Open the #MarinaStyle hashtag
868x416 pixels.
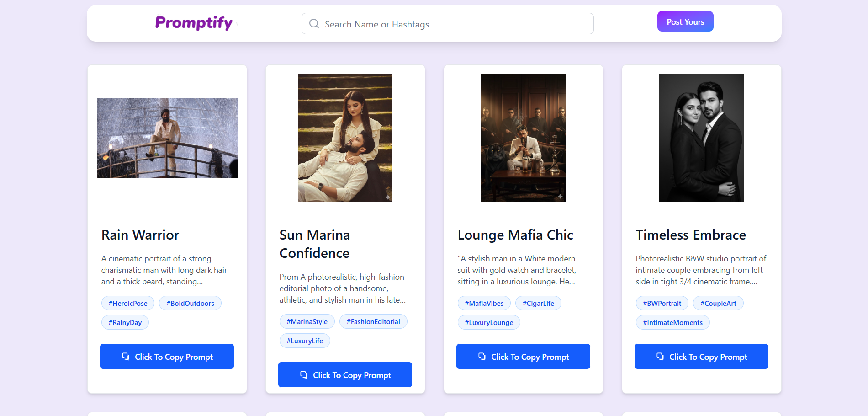[x=307, y=321]
